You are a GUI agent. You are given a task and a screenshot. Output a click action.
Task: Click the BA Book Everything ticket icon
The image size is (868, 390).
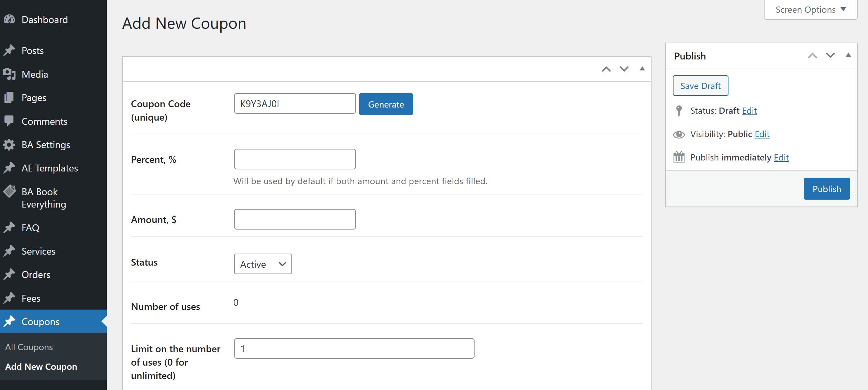[9, 191]
